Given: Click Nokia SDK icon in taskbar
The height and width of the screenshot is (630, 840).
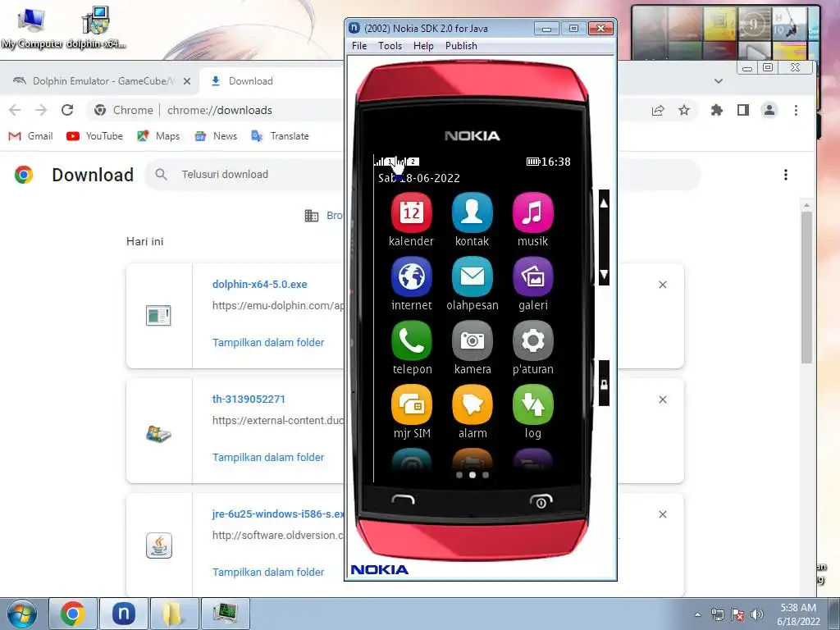Looking at the screenshot, I should coord(123,614).
